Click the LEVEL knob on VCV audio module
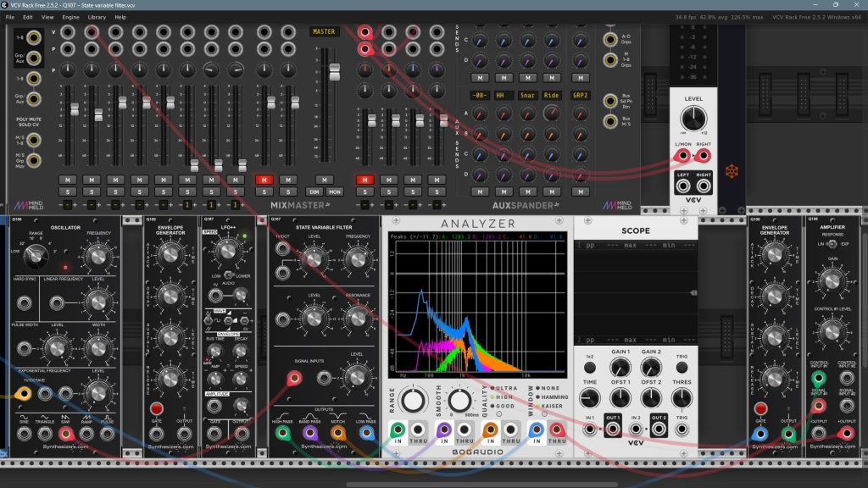Image resolution: width=868 pixels, height=488 pixels. pos(693,118)
